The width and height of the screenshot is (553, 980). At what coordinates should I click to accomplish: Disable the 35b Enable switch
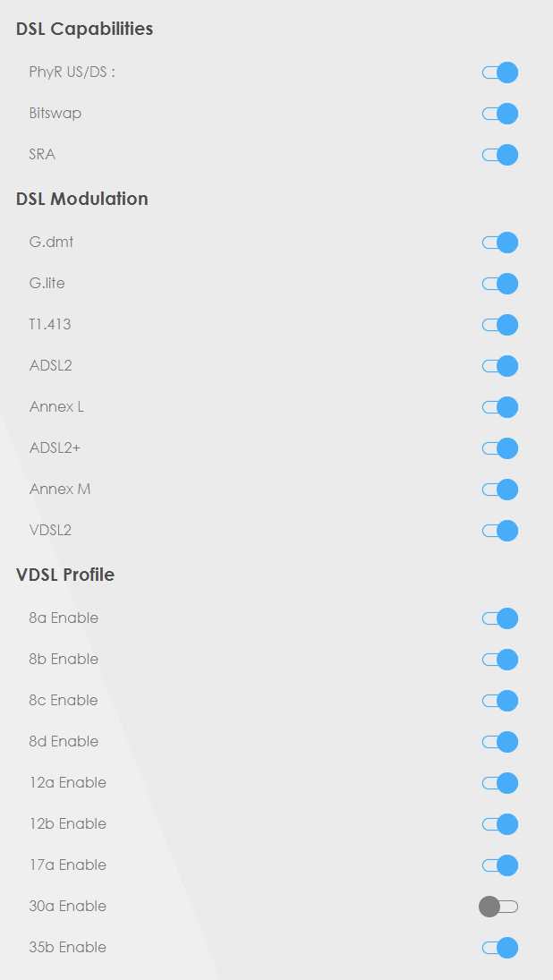pos(500,948)
